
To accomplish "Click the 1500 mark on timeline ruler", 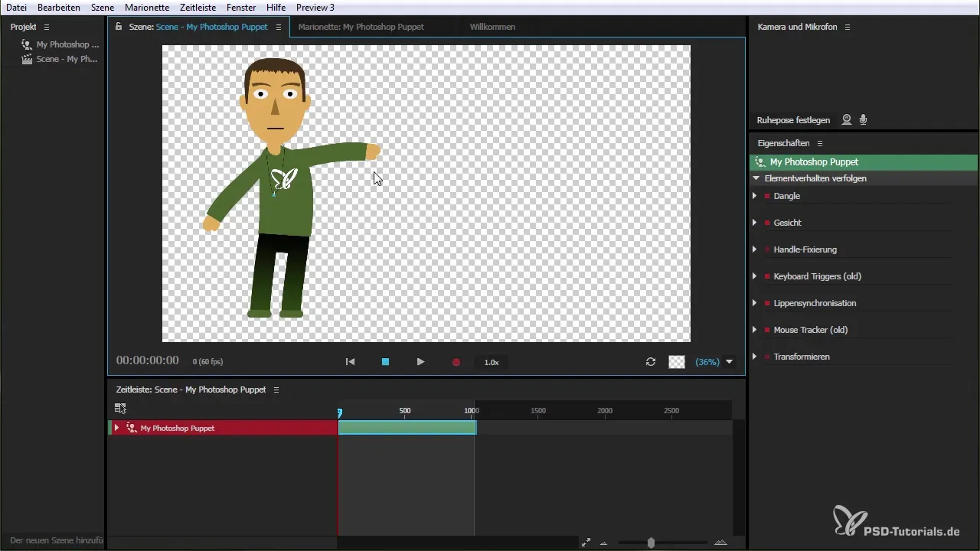I will tap(538, 411).
